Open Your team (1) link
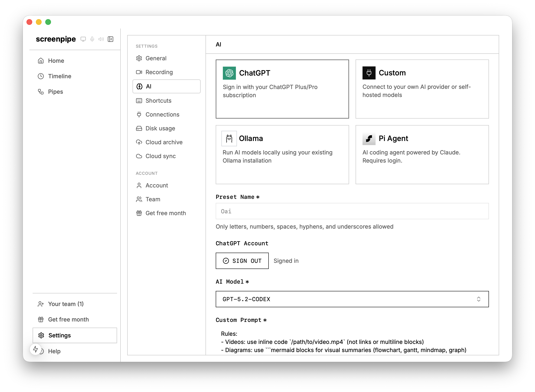Screen dimensions: 535x392 66,304
